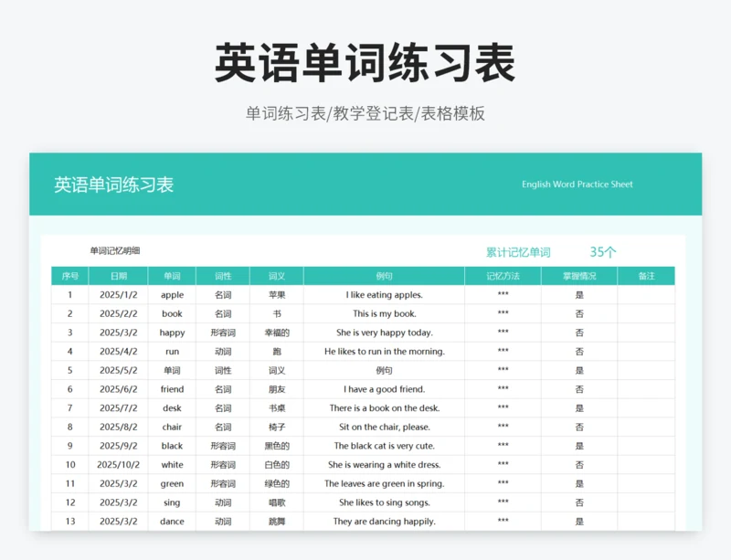Click They are dancing happily.
Screen dimensions: 731x560
click(x=384, y=522)
